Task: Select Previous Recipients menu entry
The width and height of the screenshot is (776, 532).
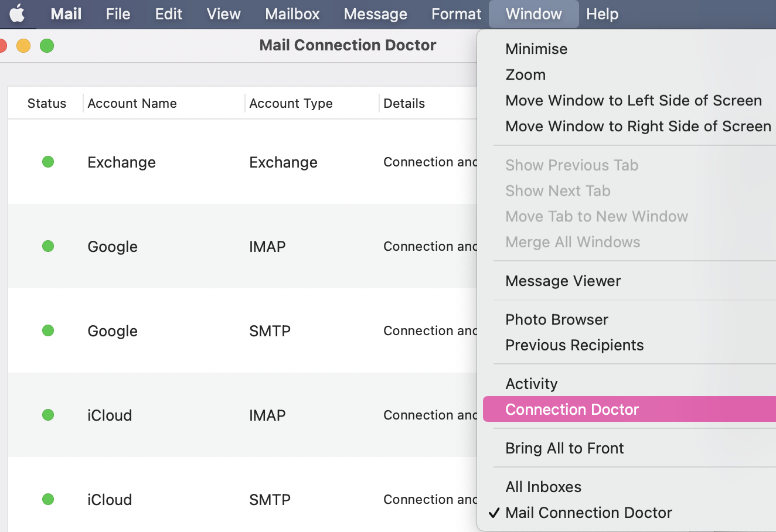Action: [574, 346]
